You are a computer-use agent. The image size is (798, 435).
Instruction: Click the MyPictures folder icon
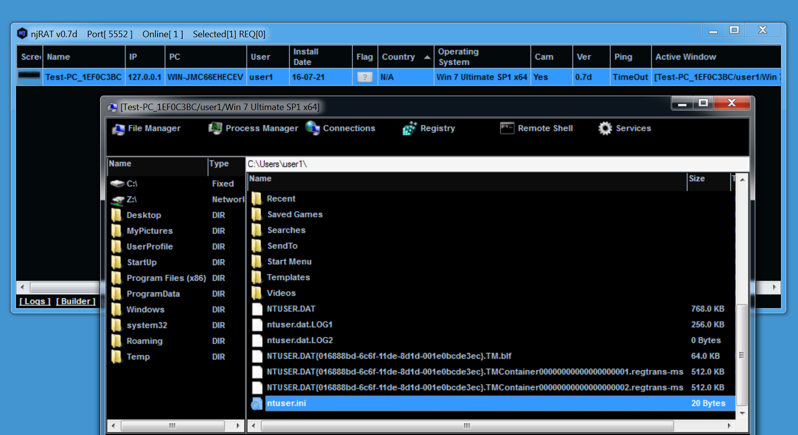(x=117, y=231)
